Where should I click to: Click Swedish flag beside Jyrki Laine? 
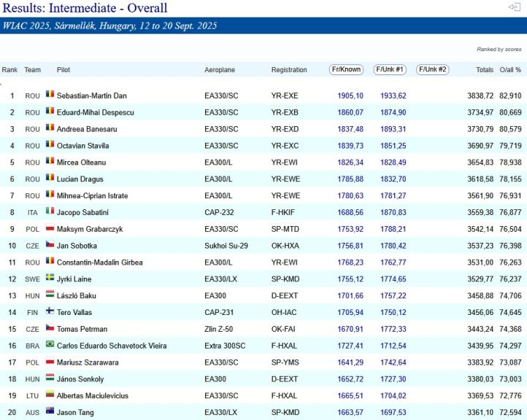[x=50, y=279]
